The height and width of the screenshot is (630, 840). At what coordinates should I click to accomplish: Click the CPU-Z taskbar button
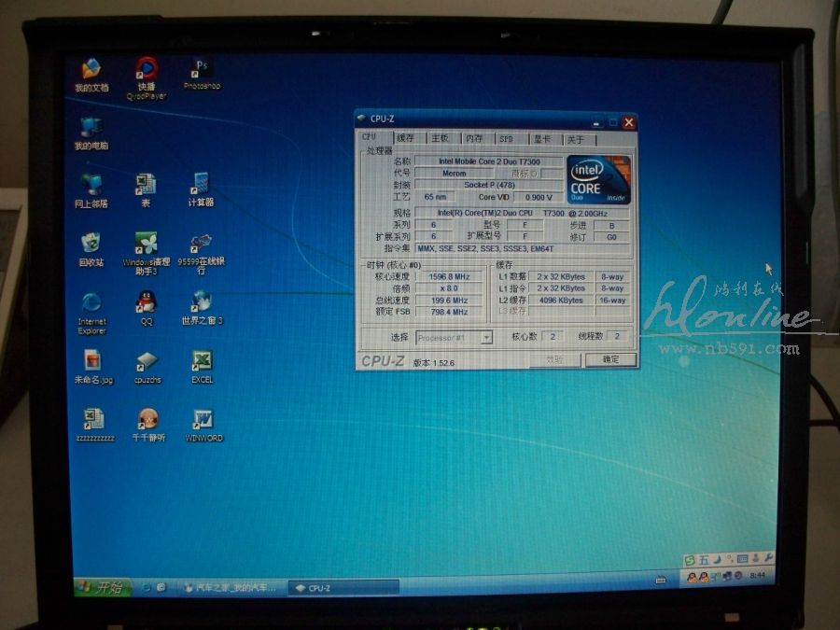pyautogui.click(x=343, y=588)
